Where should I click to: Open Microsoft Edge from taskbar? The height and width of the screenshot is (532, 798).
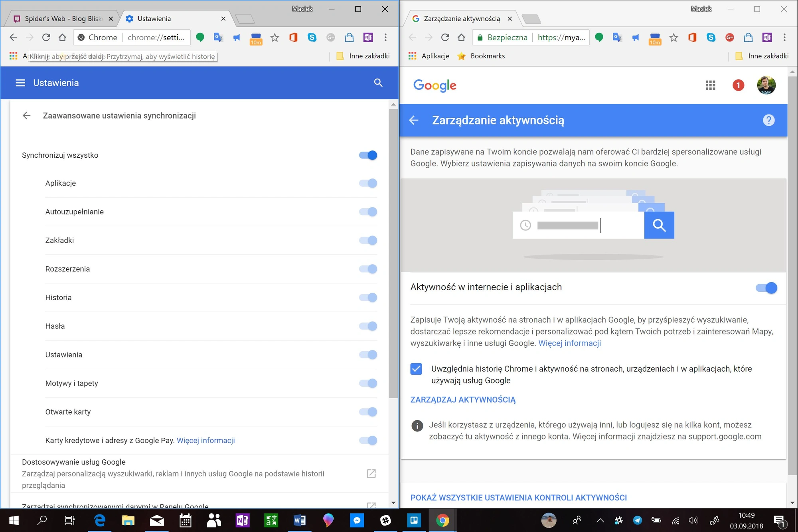tap(99, 520)
